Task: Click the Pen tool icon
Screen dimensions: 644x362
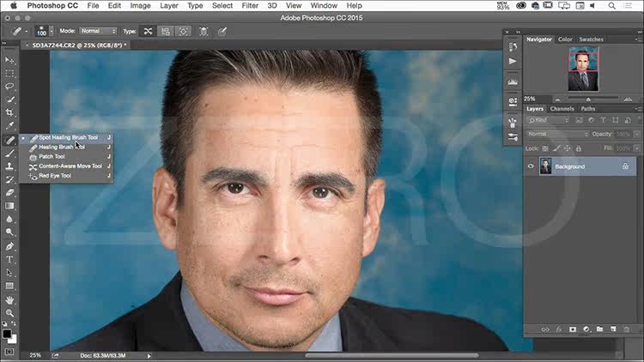Action: (9, 246)
